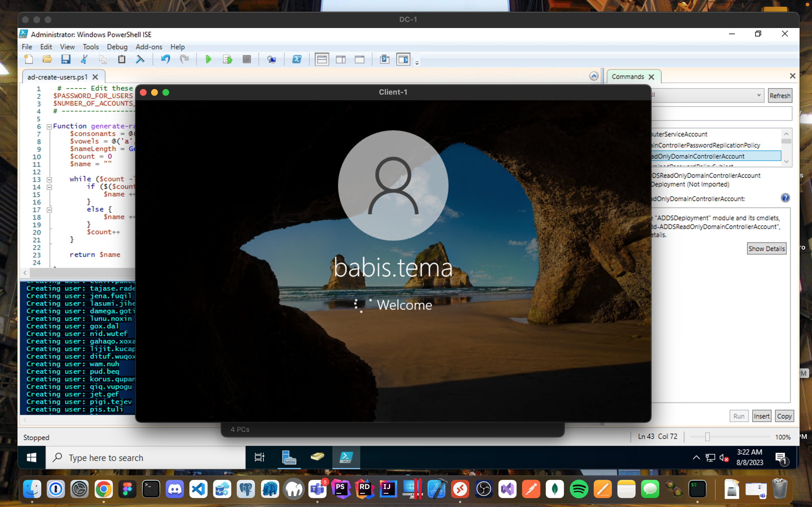The image size is (812, 507).
Task: Click the Refresh button
Action: point(780,95)
